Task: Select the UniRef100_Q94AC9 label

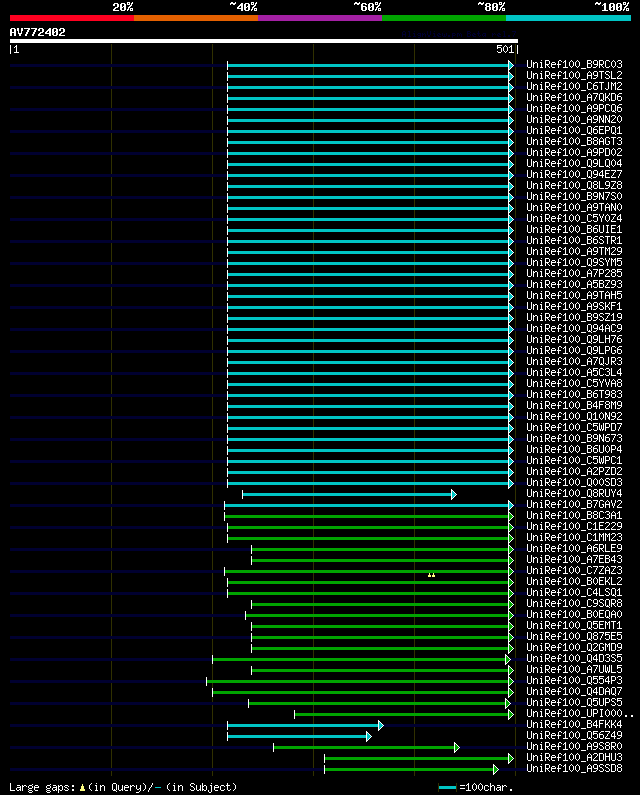Action: point(574,329)
